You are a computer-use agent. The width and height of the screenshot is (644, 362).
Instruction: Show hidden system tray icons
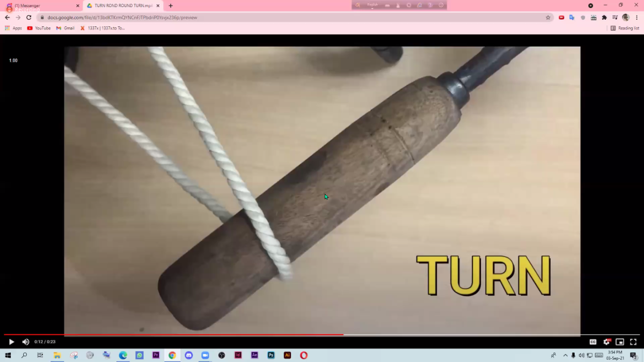click(565, 356)
